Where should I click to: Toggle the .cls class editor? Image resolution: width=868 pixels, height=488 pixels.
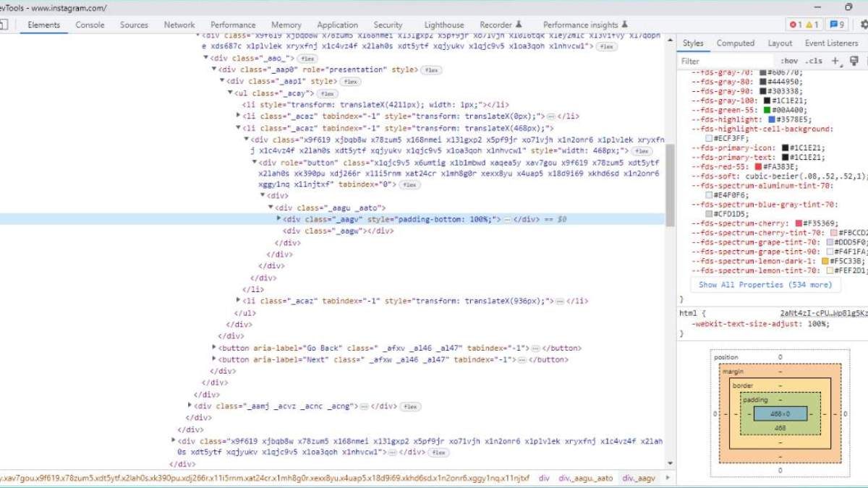[814, 61]
